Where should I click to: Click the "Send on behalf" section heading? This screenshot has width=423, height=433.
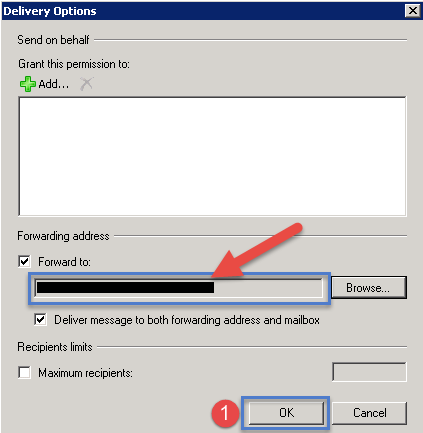53,40
